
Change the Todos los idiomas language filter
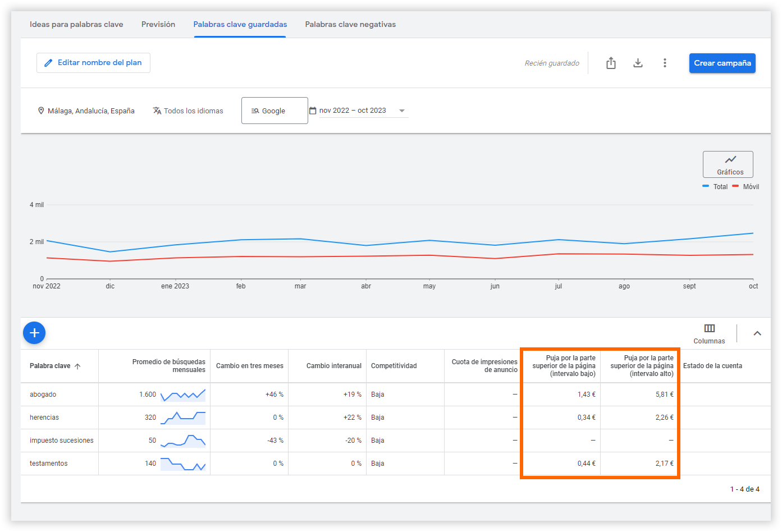click(x=188, y=111)
